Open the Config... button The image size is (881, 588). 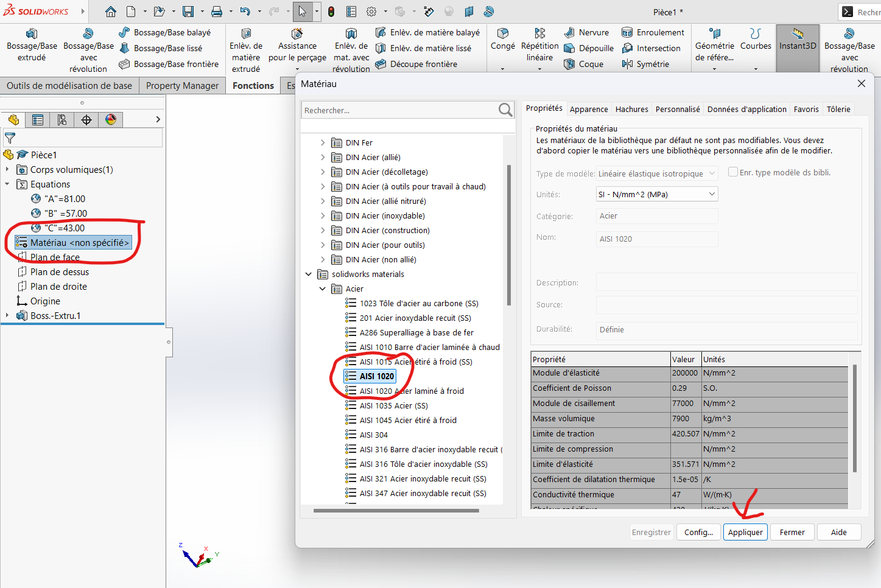tap(698, 532)
